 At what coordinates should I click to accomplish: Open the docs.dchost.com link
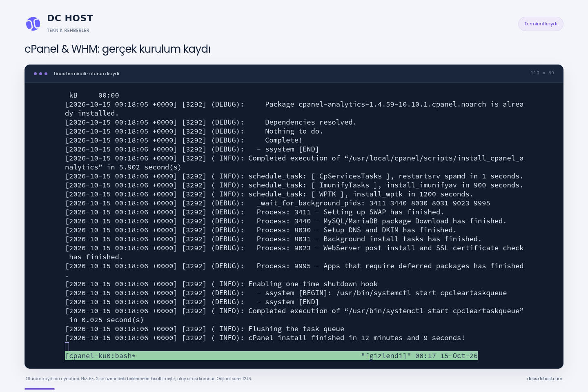click(544, 379)
